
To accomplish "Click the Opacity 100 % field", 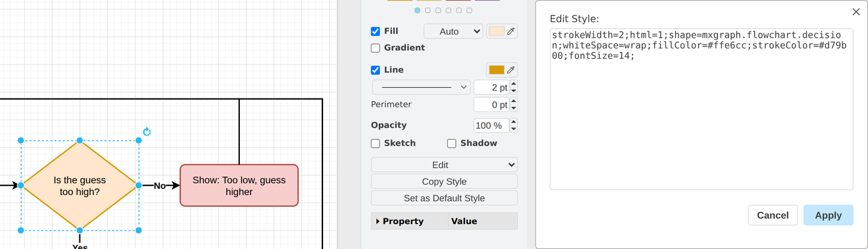I will click(x=492, y=126).
